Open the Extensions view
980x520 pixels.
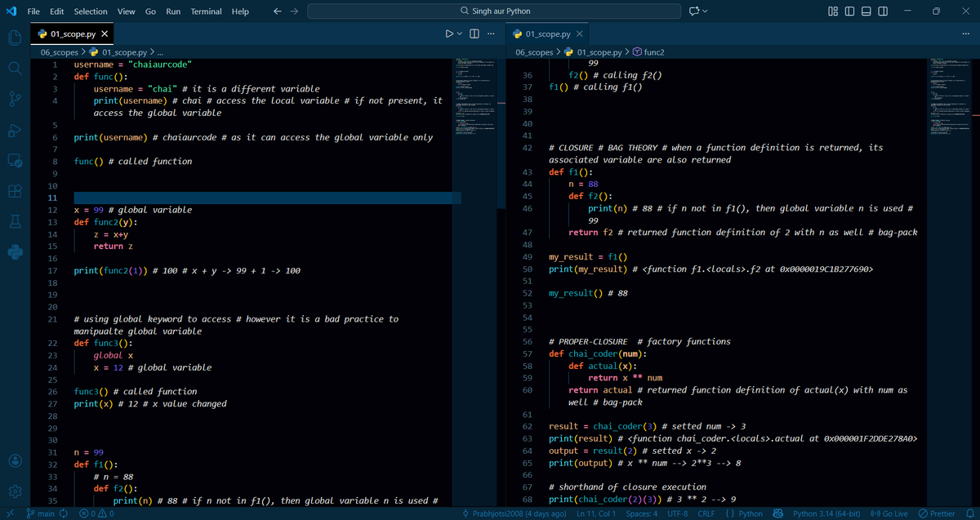(15, 192)
